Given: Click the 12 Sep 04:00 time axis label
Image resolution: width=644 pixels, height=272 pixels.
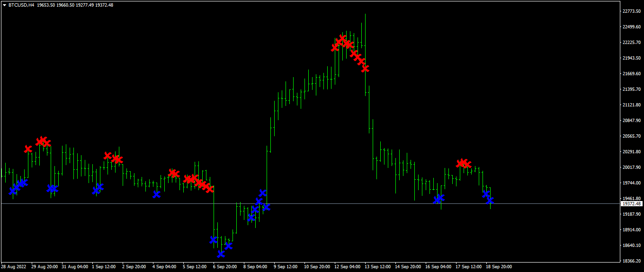Looking at the screenshot, I should (x=348, y=266).
